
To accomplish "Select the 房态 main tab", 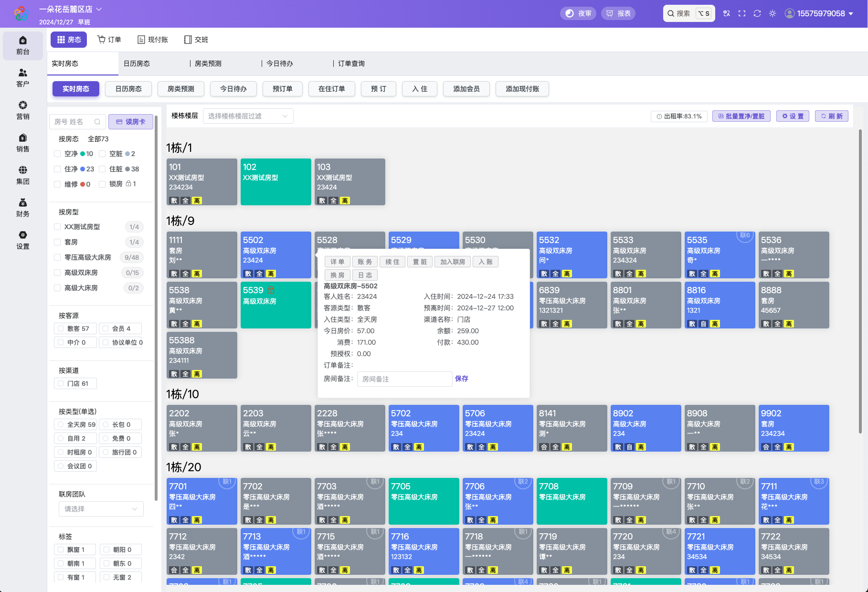I will pos(69,40).
